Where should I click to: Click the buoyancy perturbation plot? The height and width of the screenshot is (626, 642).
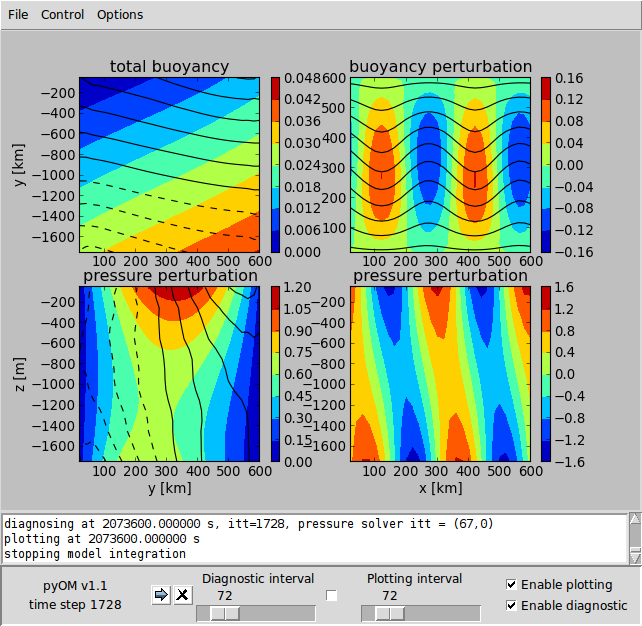tap(440, 164)
